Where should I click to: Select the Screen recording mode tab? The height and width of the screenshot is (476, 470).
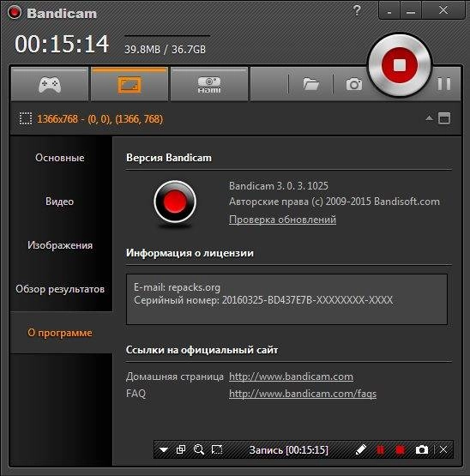tap(130, 84)
